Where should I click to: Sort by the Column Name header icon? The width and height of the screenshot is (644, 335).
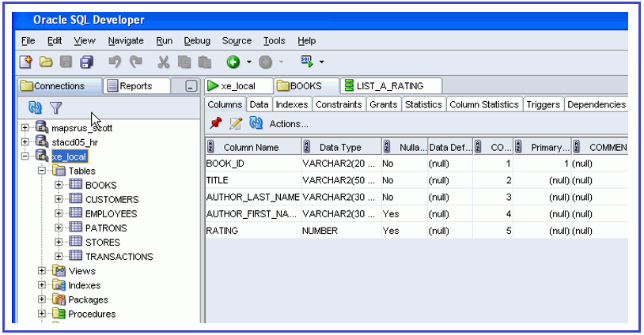coord(210,147)
